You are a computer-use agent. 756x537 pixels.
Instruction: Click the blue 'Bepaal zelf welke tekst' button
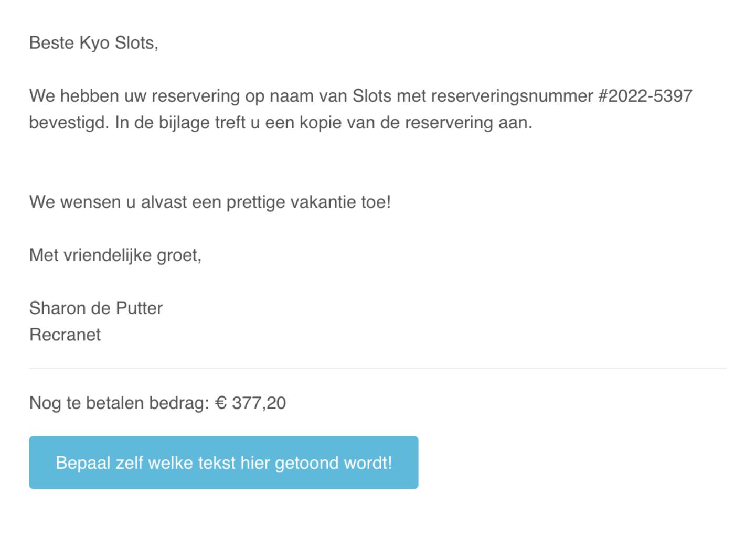click(223, 463)
